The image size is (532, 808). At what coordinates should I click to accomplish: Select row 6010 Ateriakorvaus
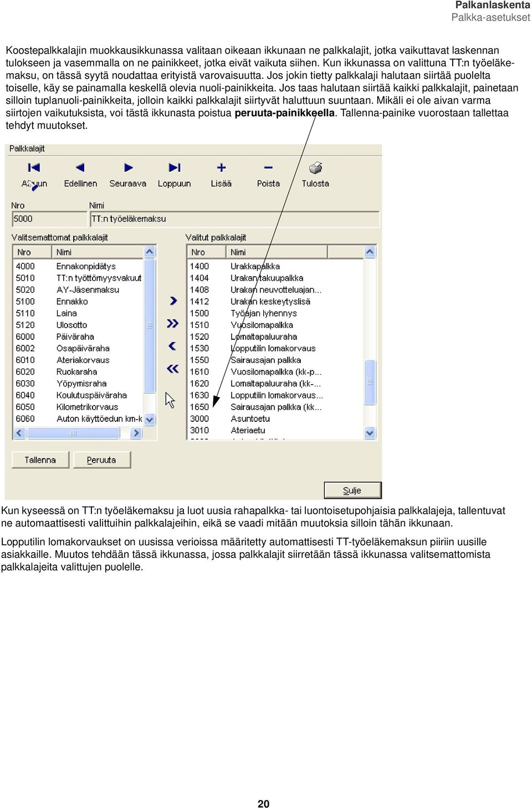[78, 360]
